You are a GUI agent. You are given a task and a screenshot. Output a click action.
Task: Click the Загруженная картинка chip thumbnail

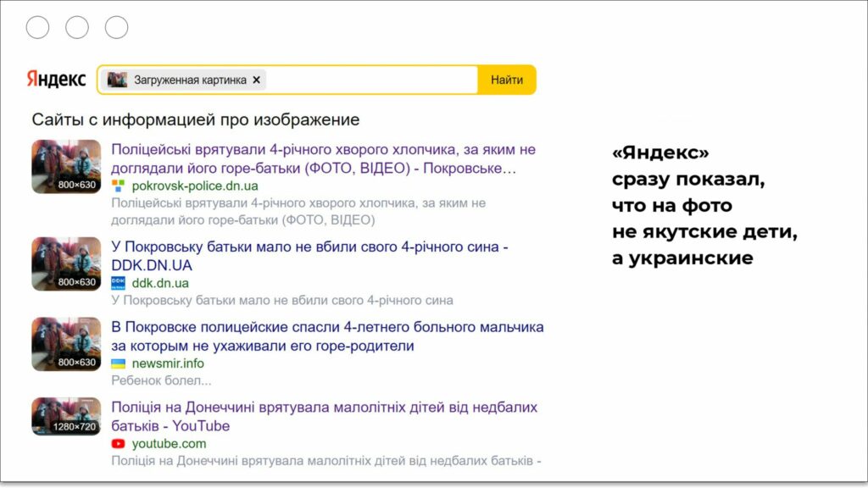point(117,80)
